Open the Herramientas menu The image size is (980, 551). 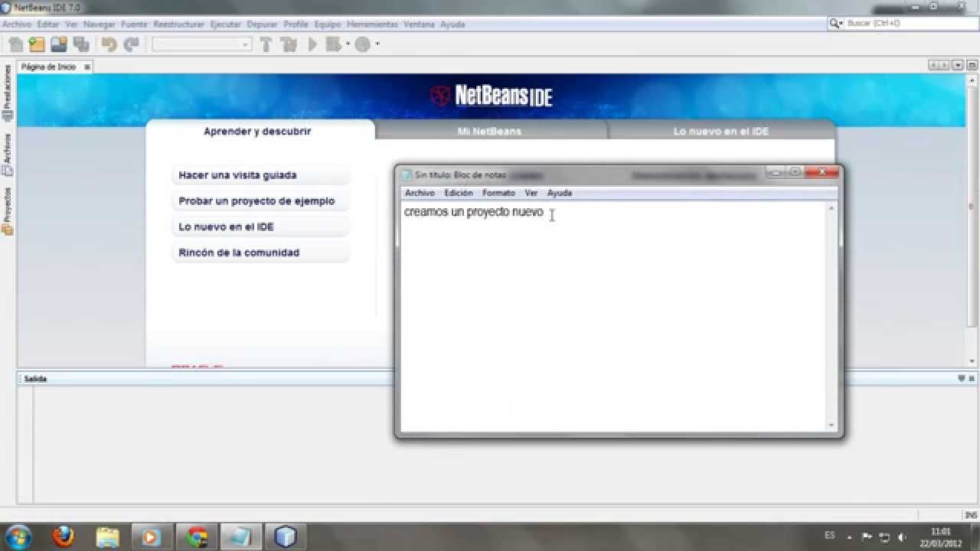tap(372, 24)
